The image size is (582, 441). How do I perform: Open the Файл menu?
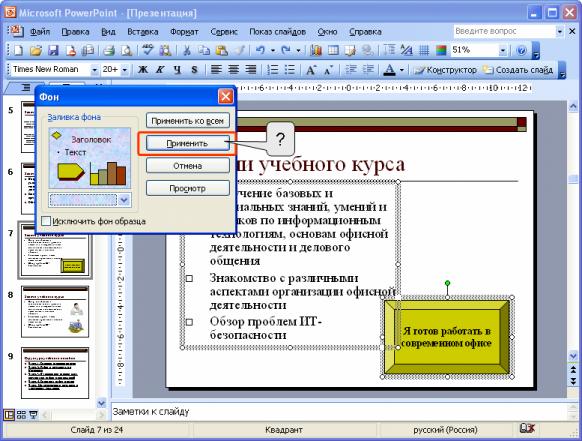point(40,32)
